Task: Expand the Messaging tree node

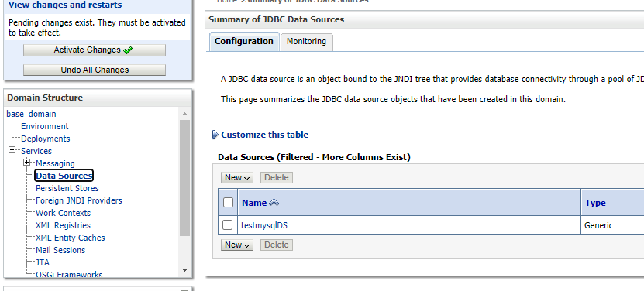Action: click(27, 163)
